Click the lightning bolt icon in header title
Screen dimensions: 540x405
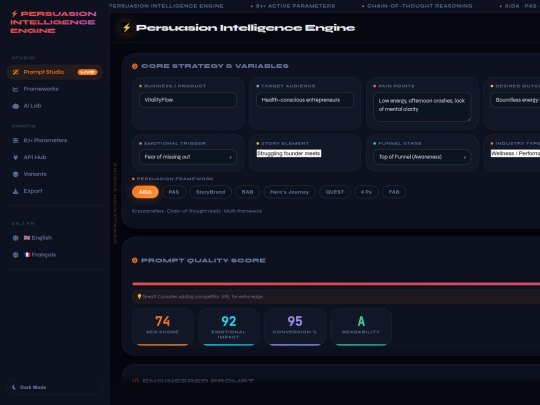coord(127,28)
